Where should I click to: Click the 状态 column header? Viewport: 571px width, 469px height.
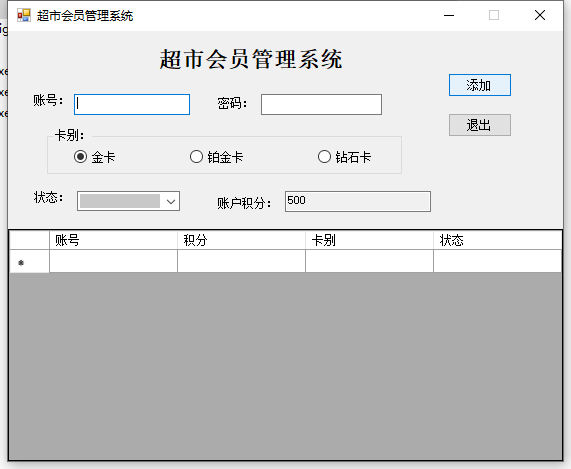[x=497, y=240]
